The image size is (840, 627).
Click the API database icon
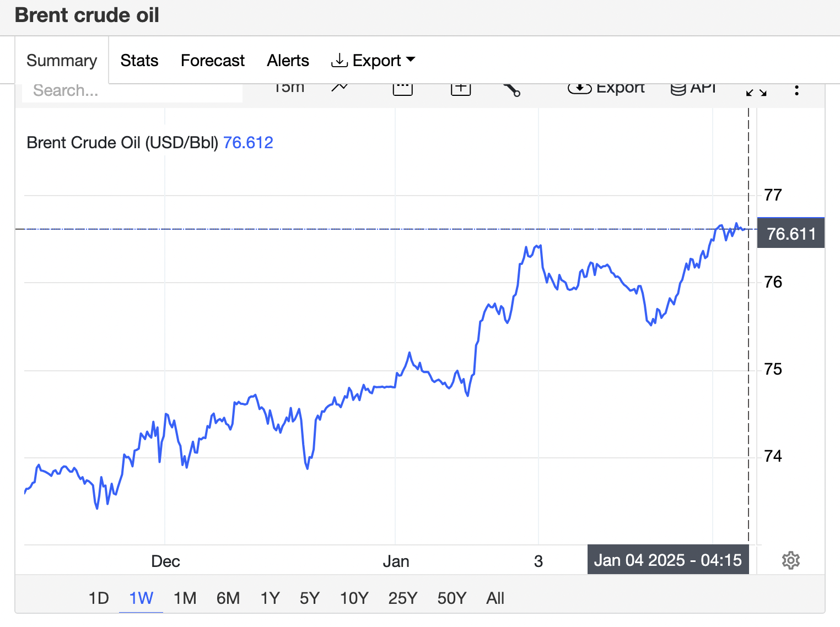point(678,89)
